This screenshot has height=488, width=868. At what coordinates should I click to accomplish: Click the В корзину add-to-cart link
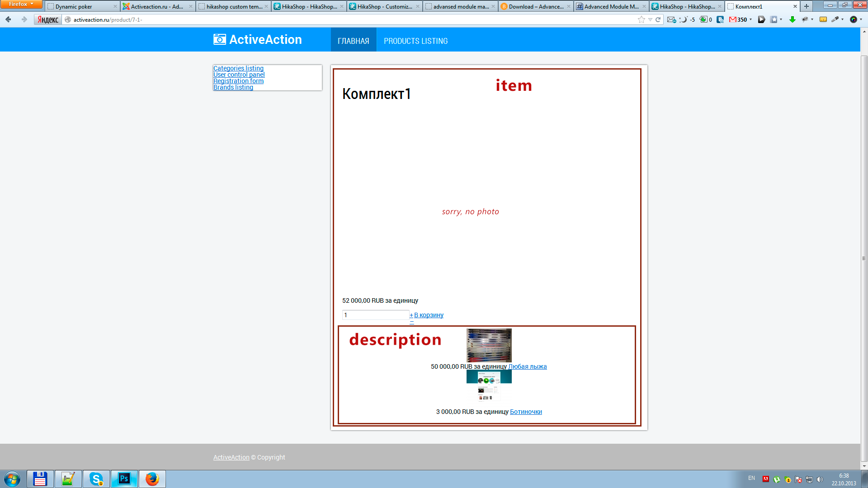[x=429, y=315]
